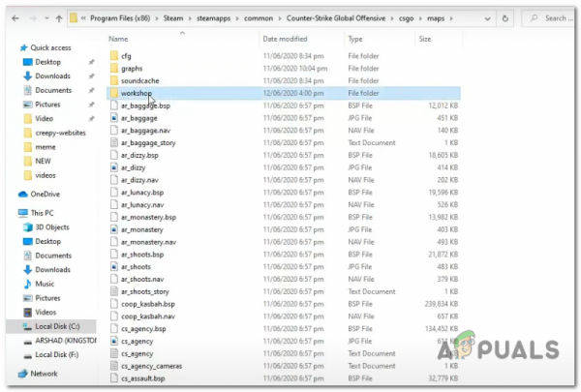Viewport: 581px width, 392px height.
Task: Select the ar_monastery JPG file icon
Action: tap(114, 229)
